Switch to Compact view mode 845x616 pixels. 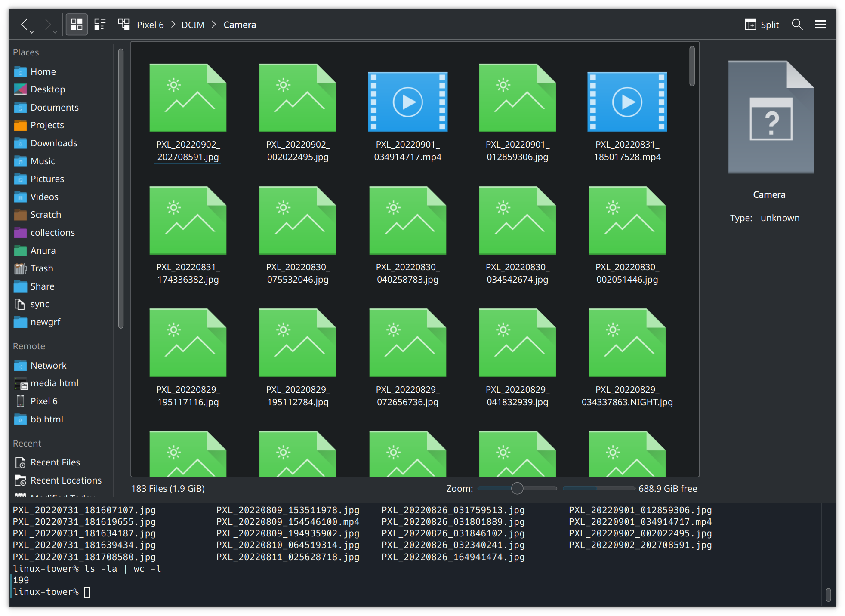coord(100,25)
